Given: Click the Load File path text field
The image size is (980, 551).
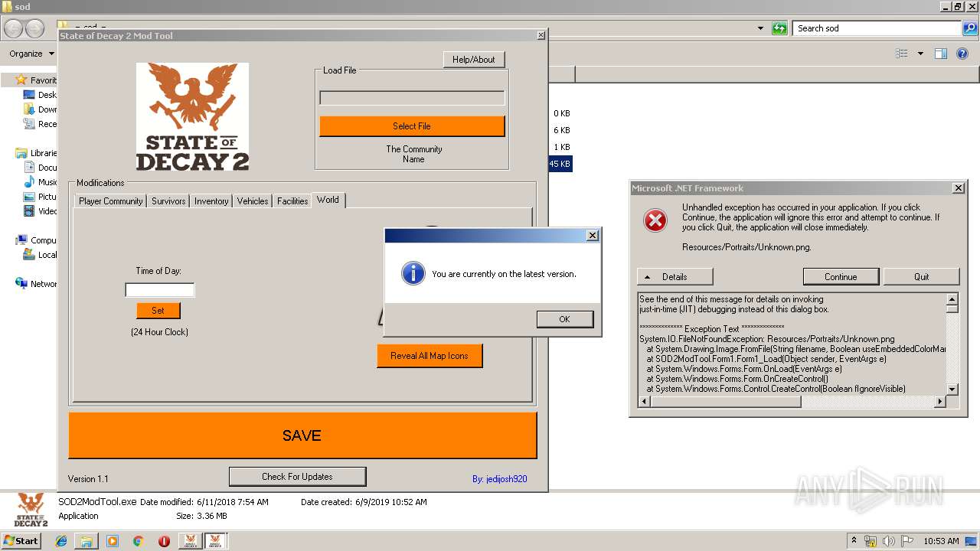Looking at the screenshot, I should [412, 98].
